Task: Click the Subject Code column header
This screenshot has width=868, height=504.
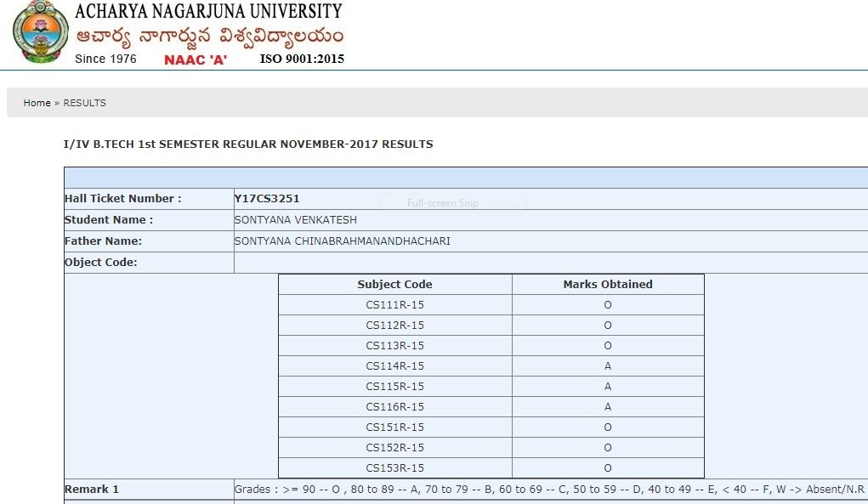Action: point(394,285)
